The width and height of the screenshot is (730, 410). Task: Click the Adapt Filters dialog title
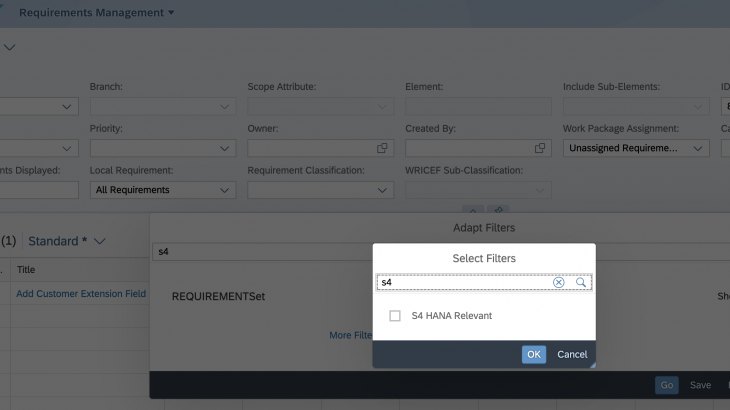tap(484, 228)
